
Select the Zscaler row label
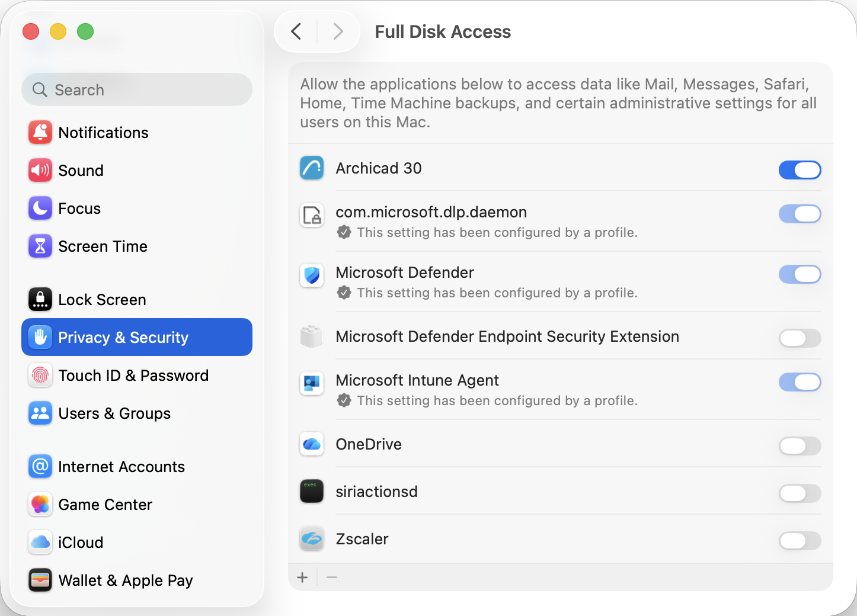point(362,539)
